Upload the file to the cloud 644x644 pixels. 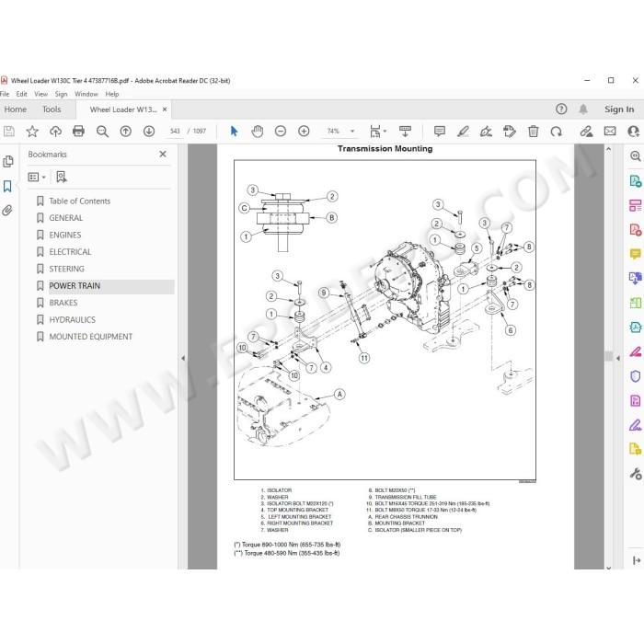pyautogui.click(x=55, y=132)
